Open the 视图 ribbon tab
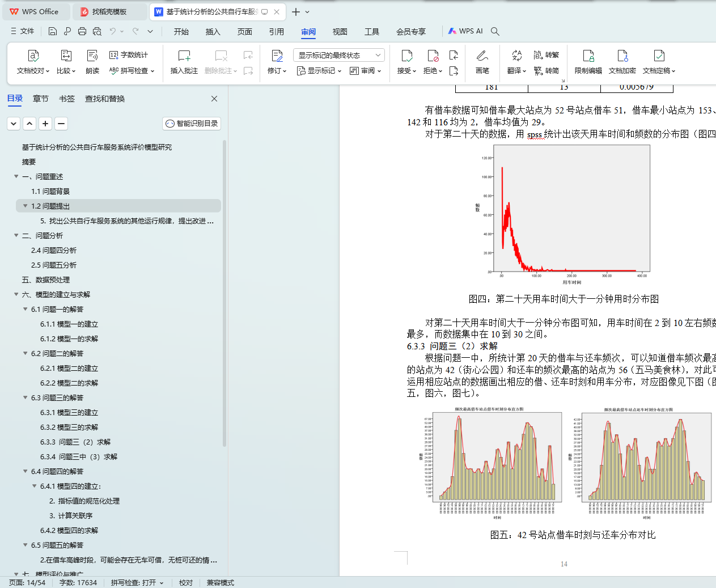Screen dimensions: 716x588 (340, 32)
